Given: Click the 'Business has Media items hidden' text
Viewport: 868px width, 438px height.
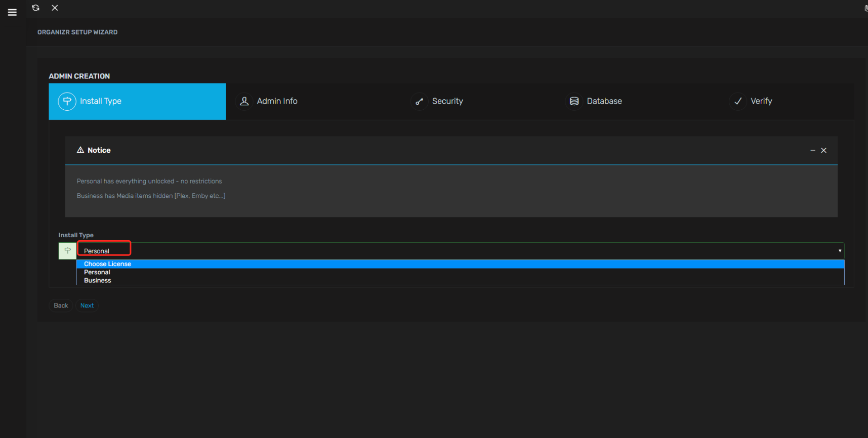Looking at the screenshot, I should pyautogui.click(x=151, y=196).
